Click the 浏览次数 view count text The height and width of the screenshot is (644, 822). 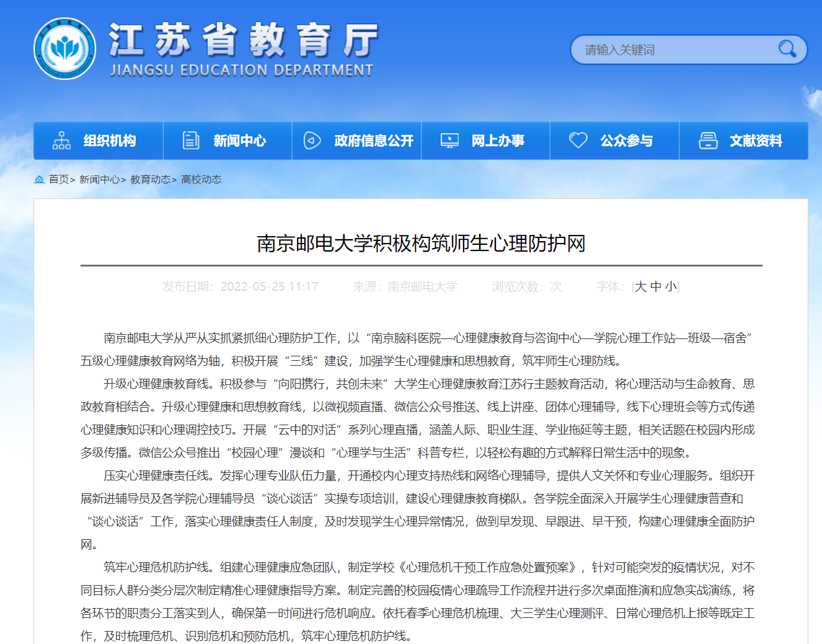pos(527,286)
